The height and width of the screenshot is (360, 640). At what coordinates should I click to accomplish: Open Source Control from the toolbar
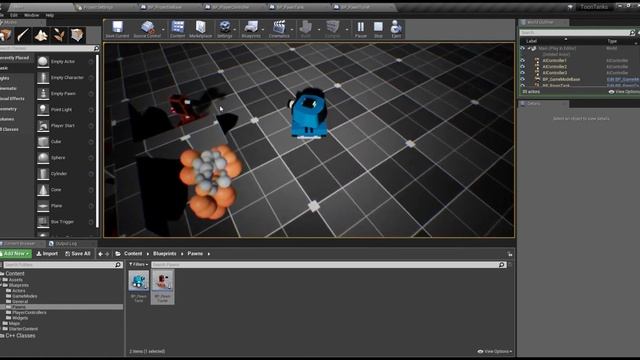(147, 29)
